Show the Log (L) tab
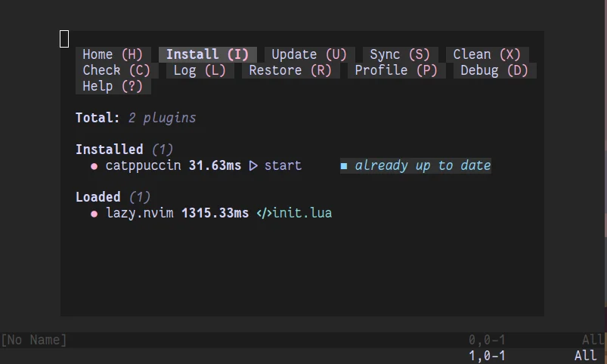Screen dimensions: 607x364 (x=200, y=70)
